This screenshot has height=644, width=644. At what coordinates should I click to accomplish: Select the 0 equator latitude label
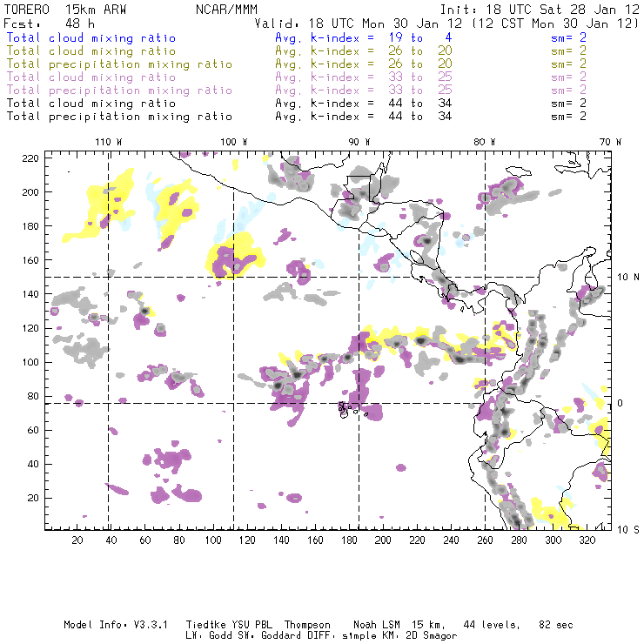tap(621, 403)
